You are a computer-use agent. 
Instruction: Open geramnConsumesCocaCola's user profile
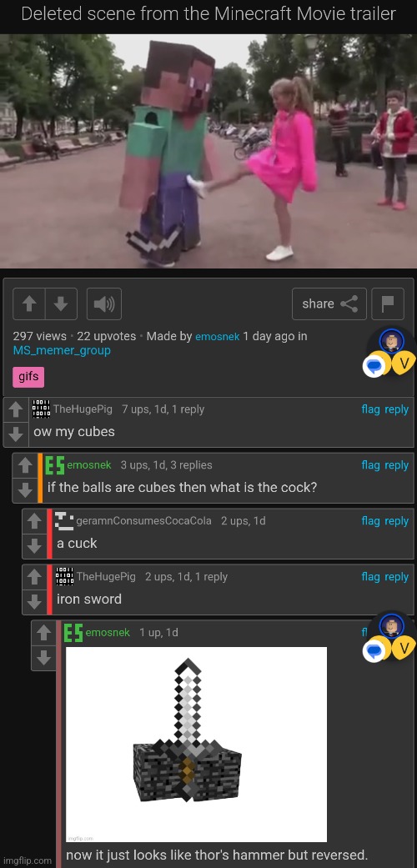pyautogui.click(x=143, y=521)
